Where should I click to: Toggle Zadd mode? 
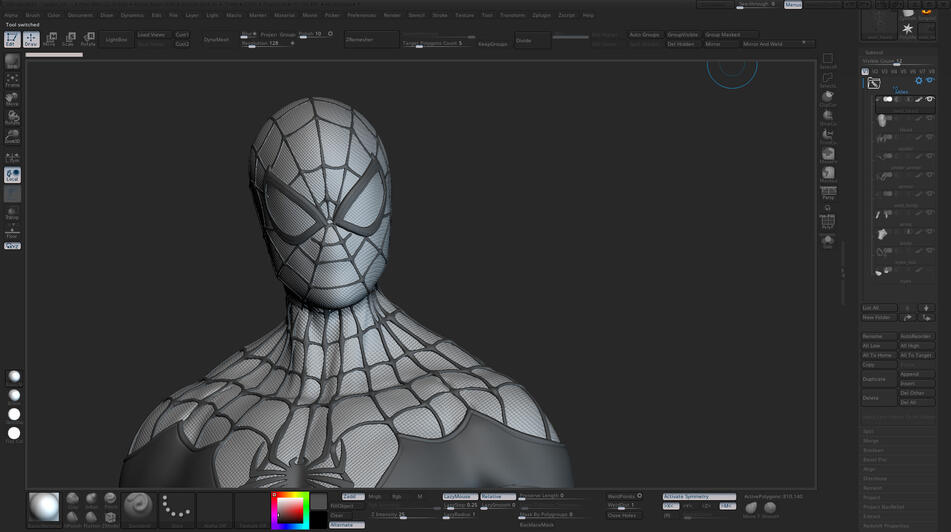[352, 496]
